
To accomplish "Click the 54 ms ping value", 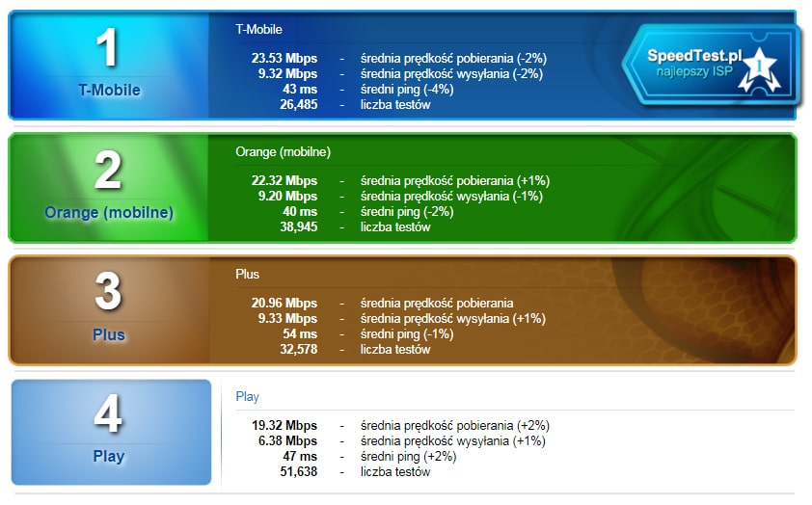I will 300,334.
